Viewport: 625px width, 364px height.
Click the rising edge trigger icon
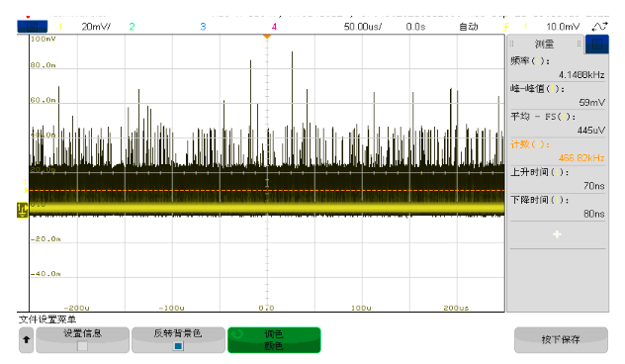point(505,27)
